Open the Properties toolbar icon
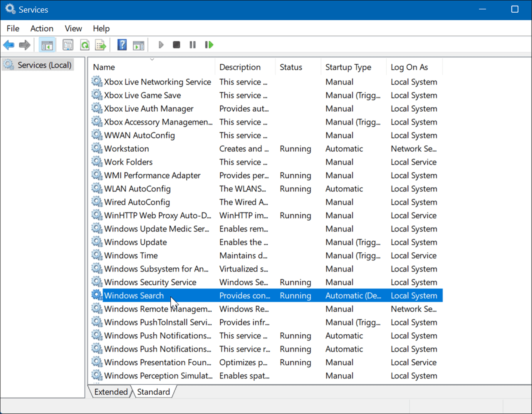The image size is (532, 414). point(68,45)
